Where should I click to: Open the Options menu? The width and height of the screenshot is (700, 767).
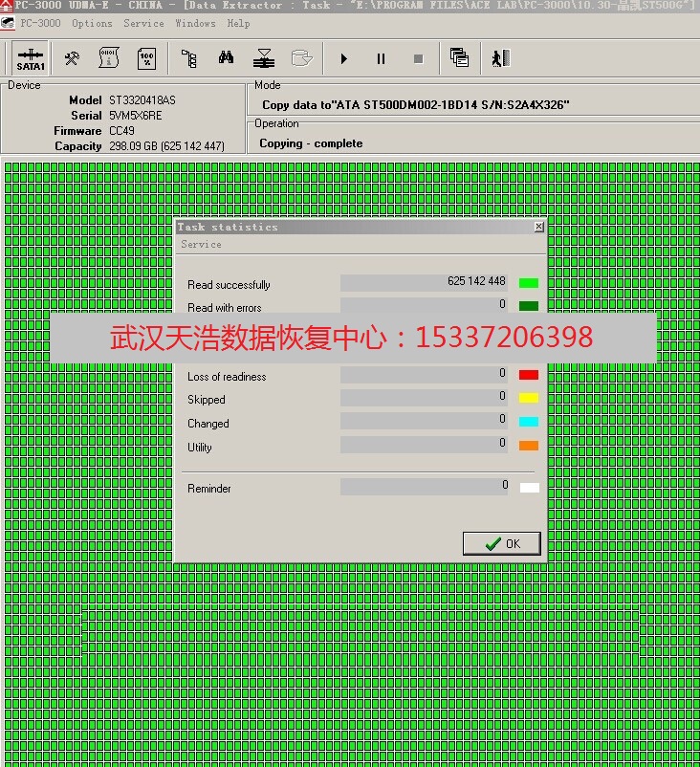[x=92, y=23]
